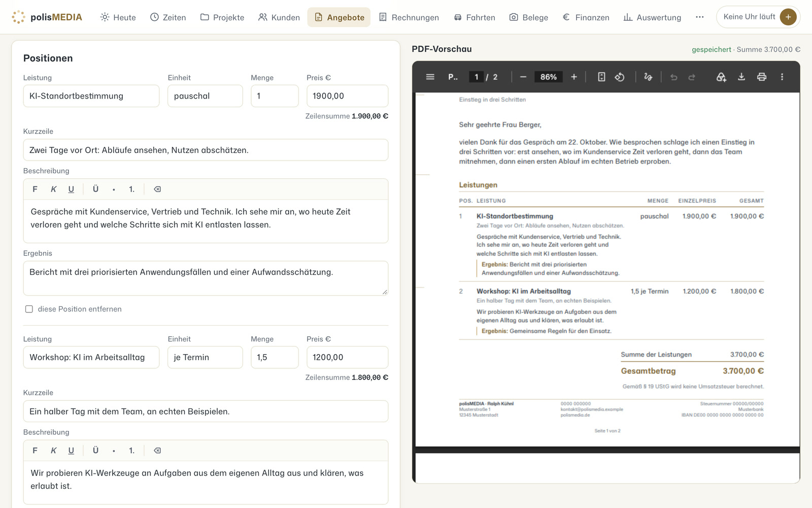
Task: Rotate the PDF preview counterclockwise
Action: 620,77
